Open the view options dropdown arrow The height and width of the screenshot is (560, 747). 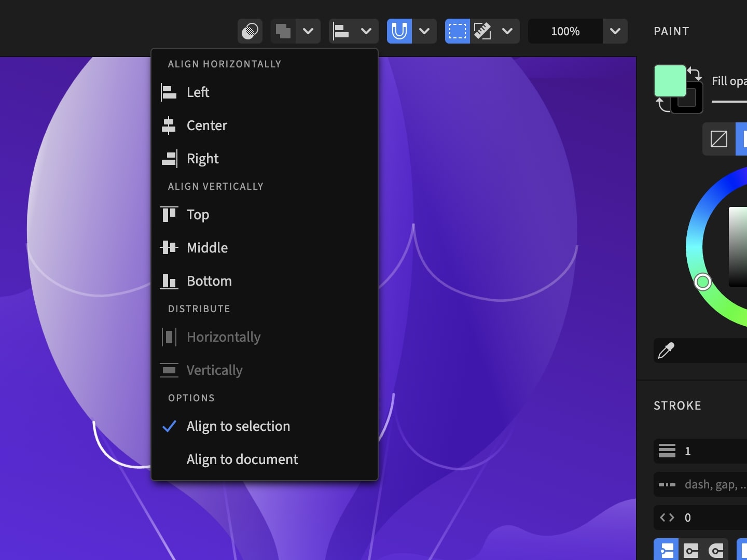click(507, 31)
